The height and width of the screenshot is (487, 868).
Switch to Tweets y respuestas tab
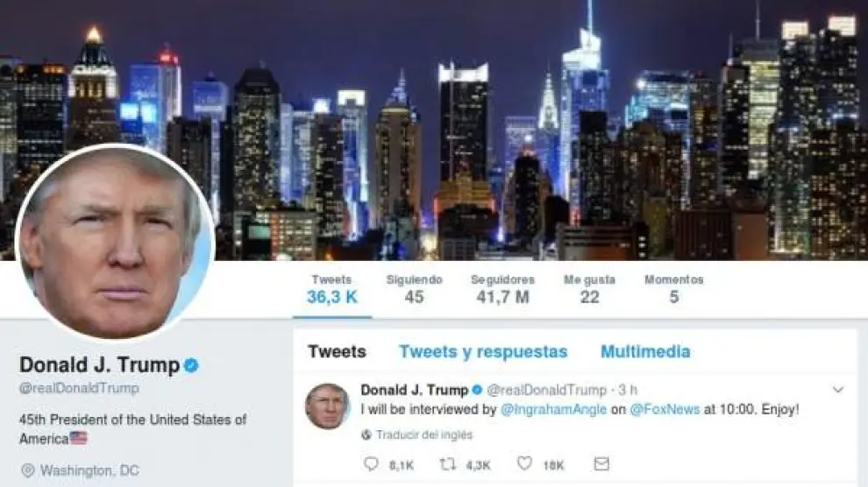tap(483, 351)
